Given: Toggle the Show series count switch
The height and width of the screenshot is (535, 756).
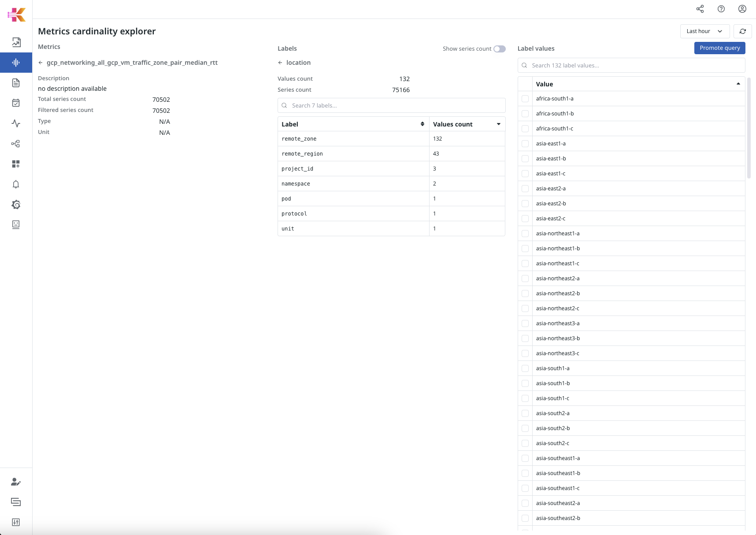Looking at the screenshot, I should (x=499, y=49).
